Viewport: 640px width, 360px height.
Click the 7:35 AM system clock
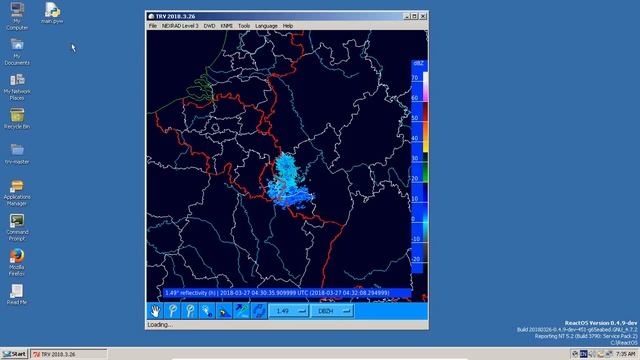click(626, 354)
